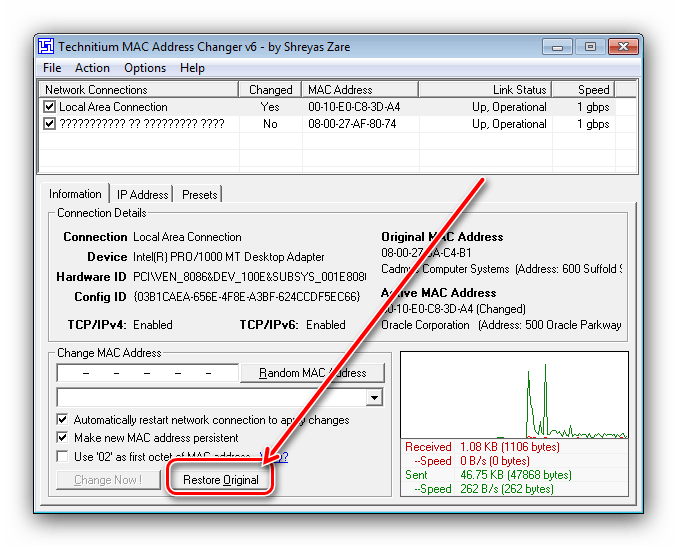Minimize the Technitium MAC Address Changer window
Image resolution: width=677 pixels, height=547 pixels.
click(557, 47)
